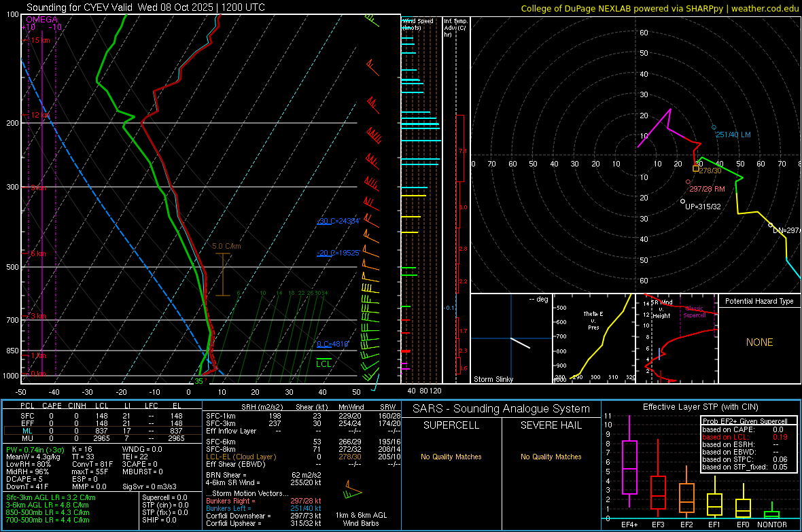
Task: Click the 'K = 16' index value
Action: (x=82, y=449)
